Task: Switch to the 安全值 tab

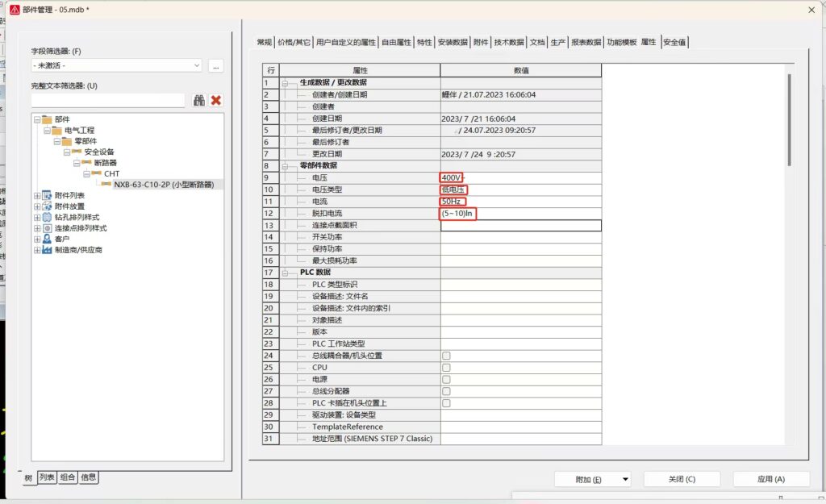Action: (x=673, y=42)
